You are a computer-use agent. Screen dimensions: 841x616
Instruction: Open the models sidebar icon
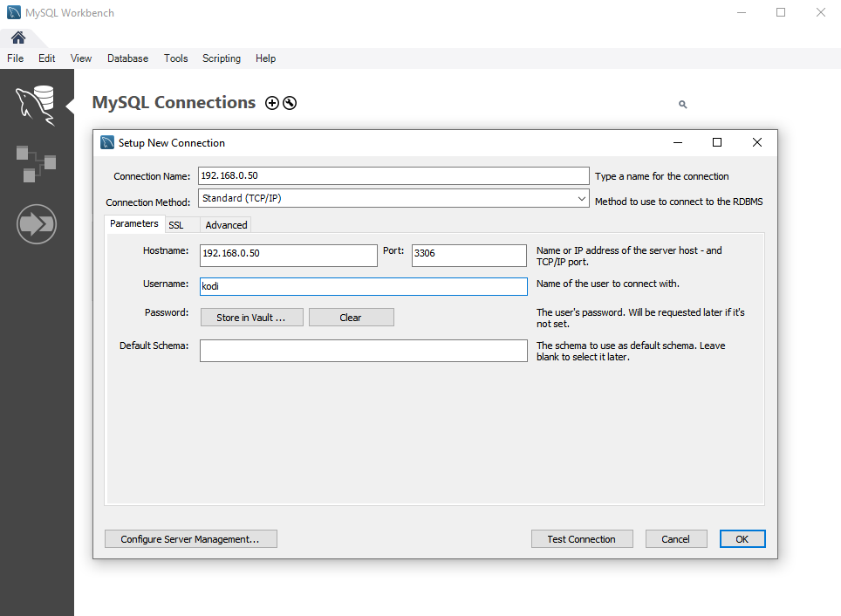click(36, 164)
